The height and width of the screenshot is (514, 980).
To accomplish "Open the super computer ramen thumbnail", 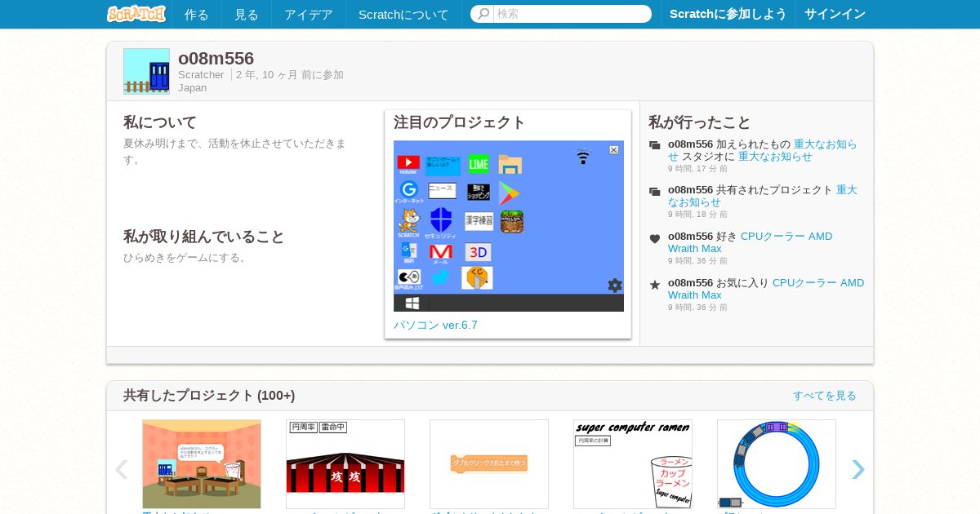I will (633, 464).
